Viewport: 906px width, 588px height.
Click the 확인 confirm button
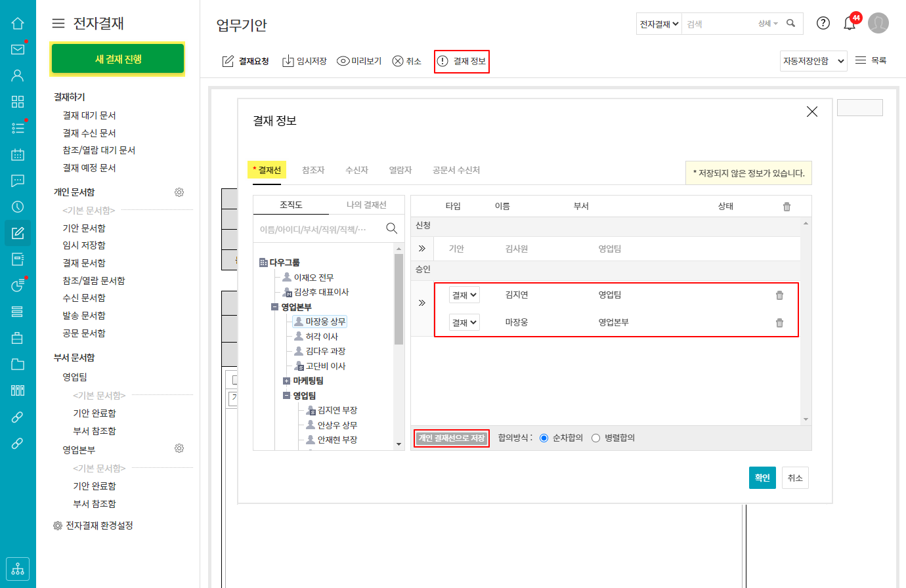pos(762,478)
